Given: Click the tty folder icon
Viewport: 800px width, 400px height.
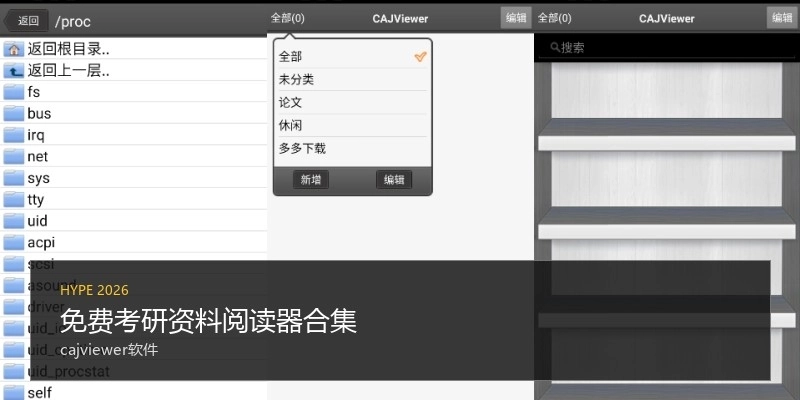Looking at the screenshot, I should [x=14, y=199].
